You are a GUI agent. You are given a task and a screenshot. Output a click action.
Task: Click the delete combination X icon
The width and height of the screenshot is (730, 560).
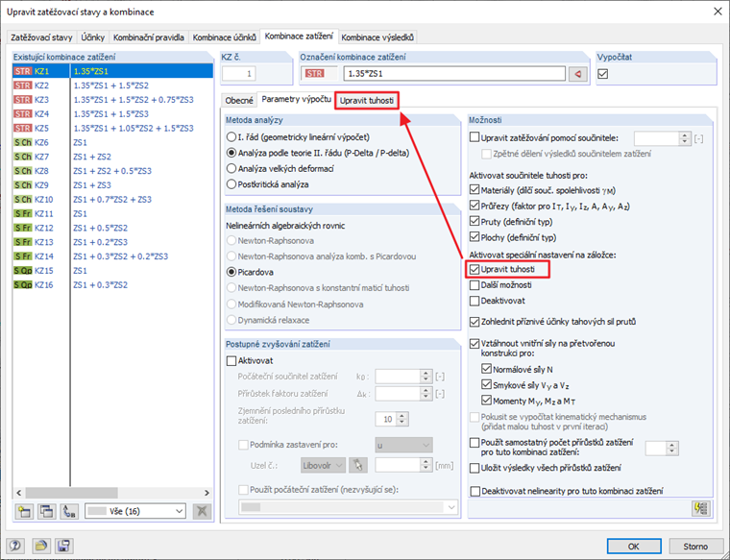tap(202, 511)
